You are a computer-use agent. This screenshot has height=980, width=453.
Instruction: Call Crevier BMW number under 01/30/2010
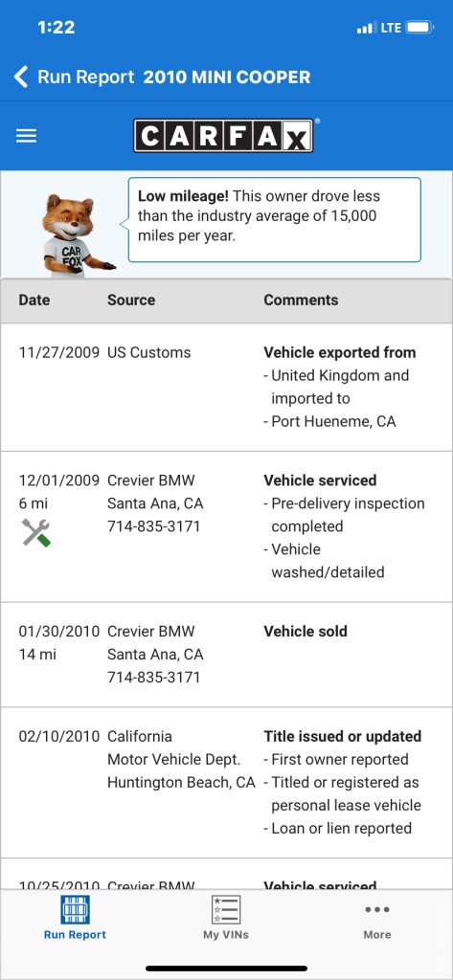pyautogui.click(x=154, y=677)
